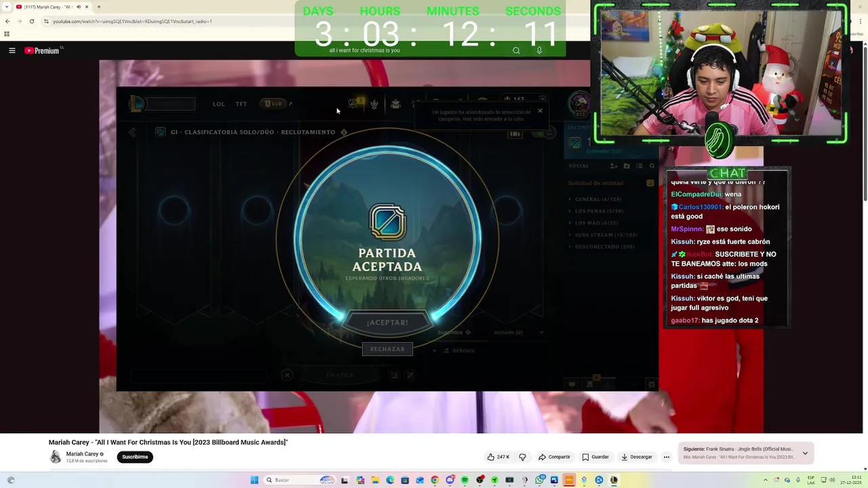Start YouTube voice search microphone
The height and width of the screenshot is (488, 868).
(539, 50)
